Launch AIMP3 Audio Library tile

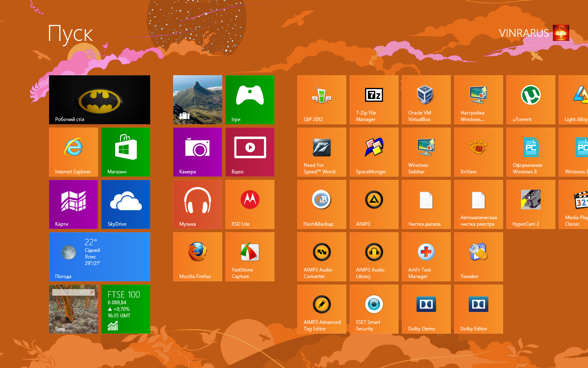(x=374, y=257)
